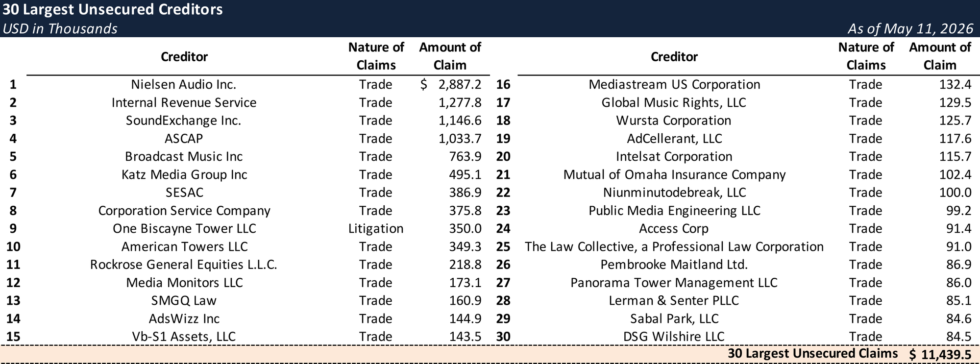This screenshot has width=980, height=364.
Task: Click the amount 495.1
Action: click(465, 174)
